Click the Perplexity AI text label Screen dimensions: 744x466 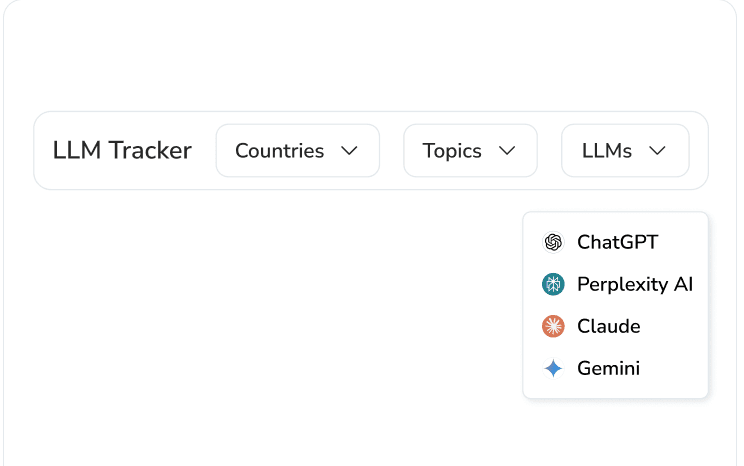635,285
